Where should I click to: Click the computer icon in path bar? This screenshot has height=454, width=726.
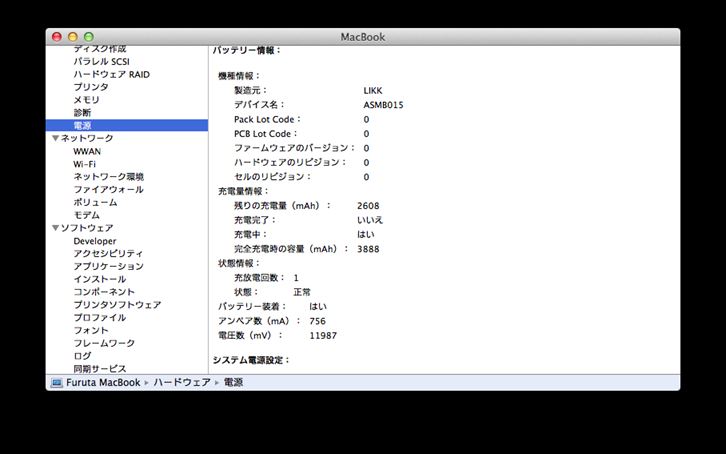[x=56, y=383]
